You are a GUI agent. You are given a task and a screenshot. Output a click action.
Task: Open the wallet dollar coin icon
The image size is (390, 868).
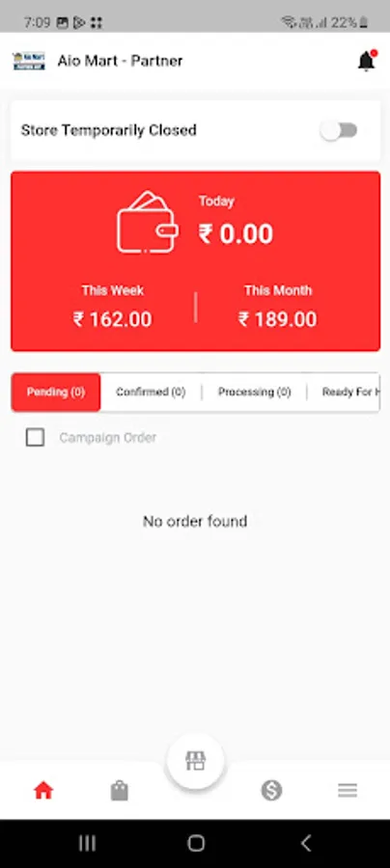(271, 791)
